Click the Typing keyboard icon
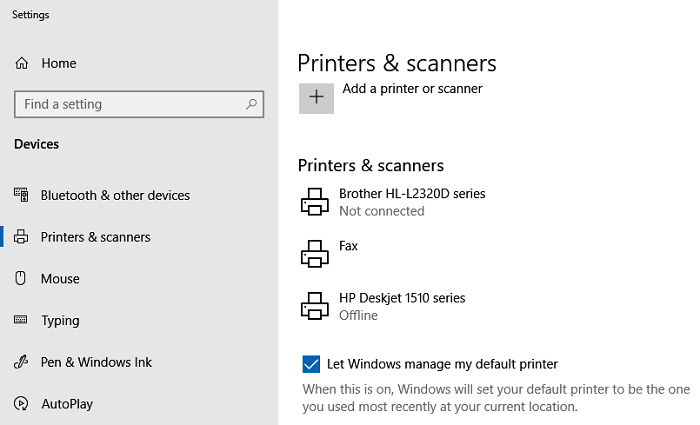Screen dimensions: 700x425 [21, 321]
